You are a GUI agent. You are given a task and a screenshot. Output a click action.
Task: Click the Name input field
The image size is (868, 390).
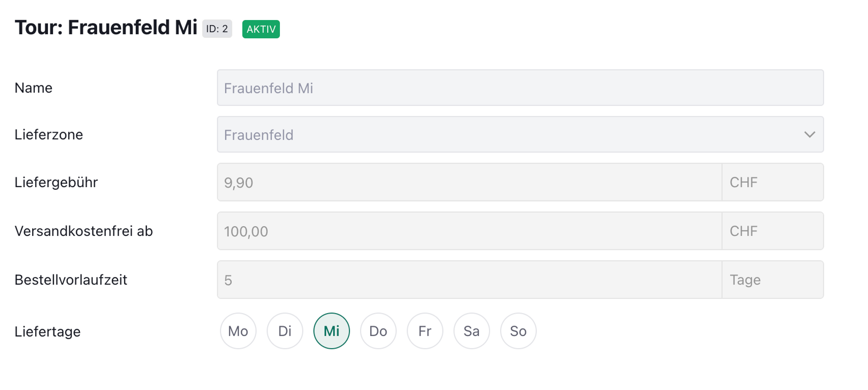point(520,88)
